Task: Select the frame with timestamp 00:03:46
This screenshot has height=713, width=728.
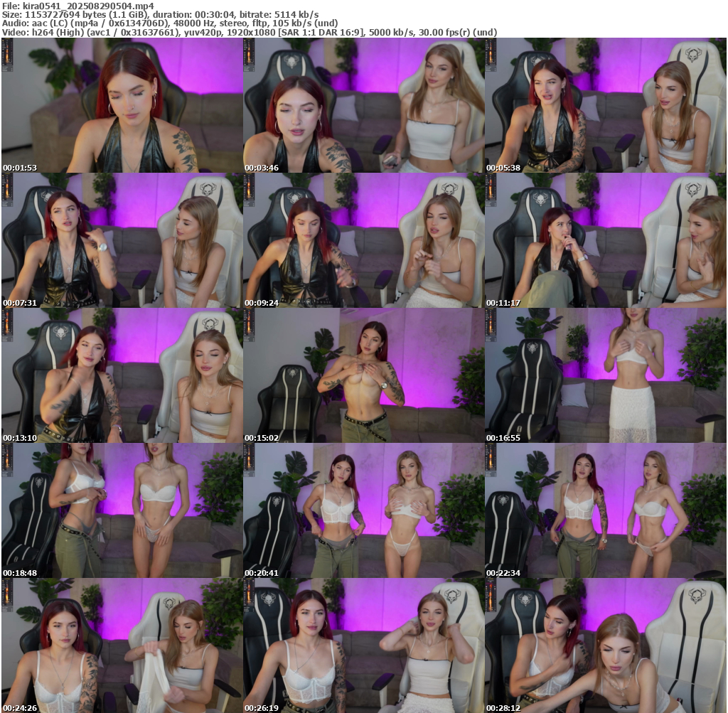Action: click(x=363, y=105)
